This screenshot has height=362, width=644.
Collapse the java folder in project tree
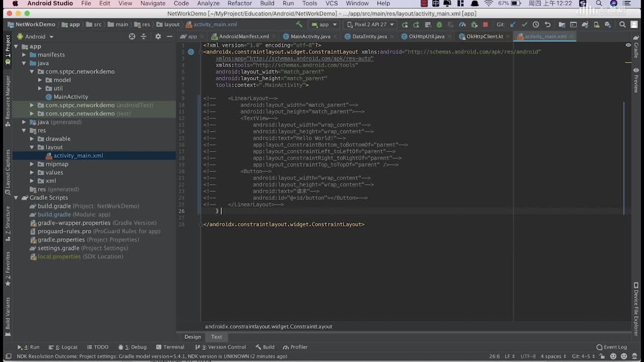pos(24,63)
